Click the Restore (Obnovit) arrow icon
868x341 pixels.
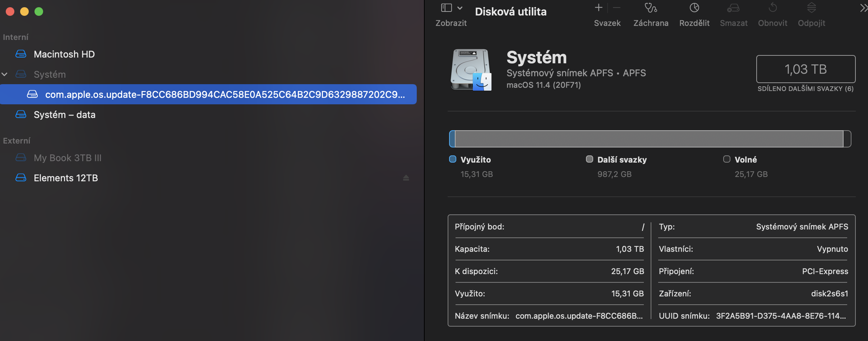click(x=772, y=8)
